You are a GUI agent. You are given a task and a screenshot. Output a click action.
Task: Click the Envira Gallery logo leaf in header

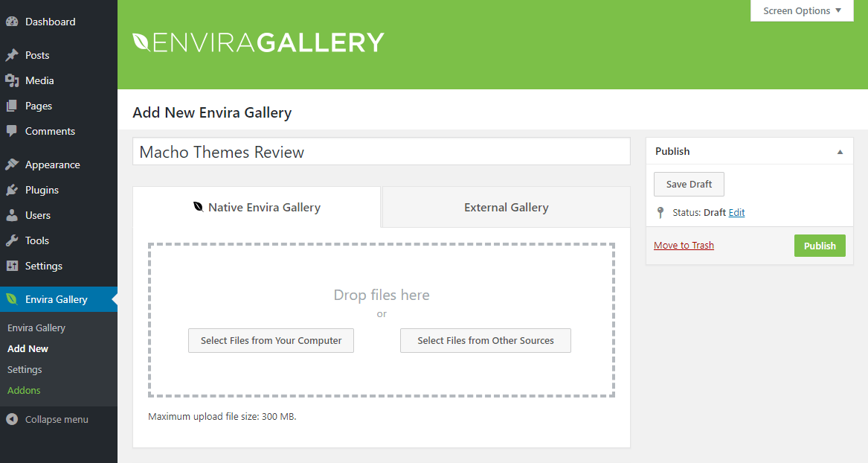coord(142,42)
